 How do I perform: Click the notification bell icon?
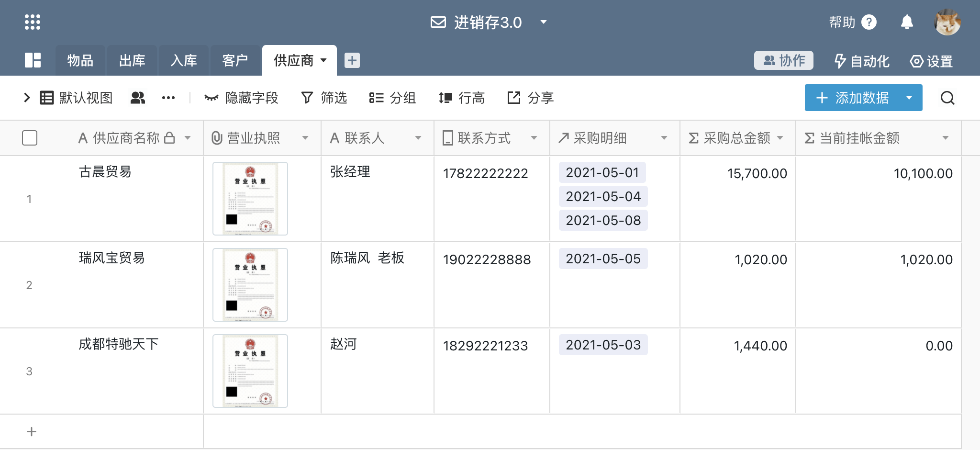907,22
